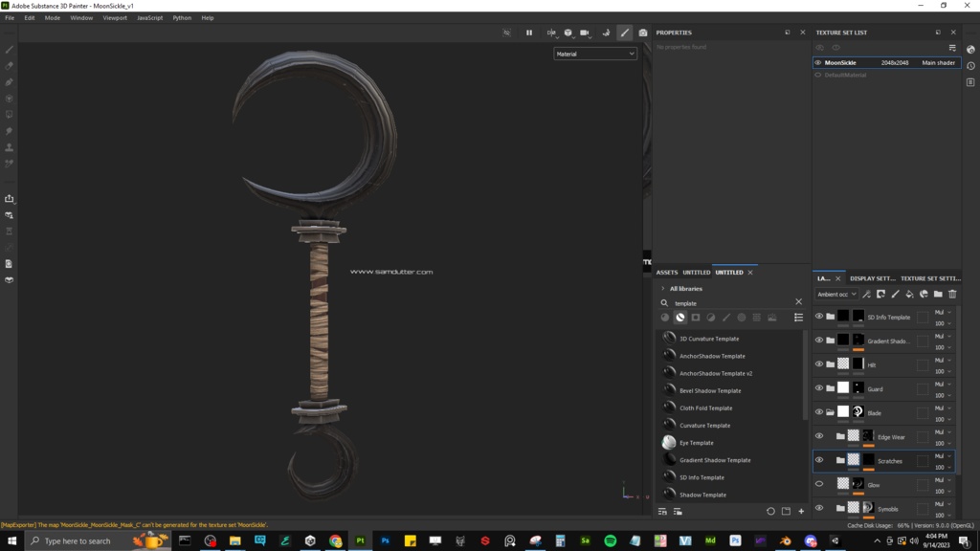This screenshot has height=551, width=980.
Task: Enable visibility on the Glow layer
Action: pos(819,484)
